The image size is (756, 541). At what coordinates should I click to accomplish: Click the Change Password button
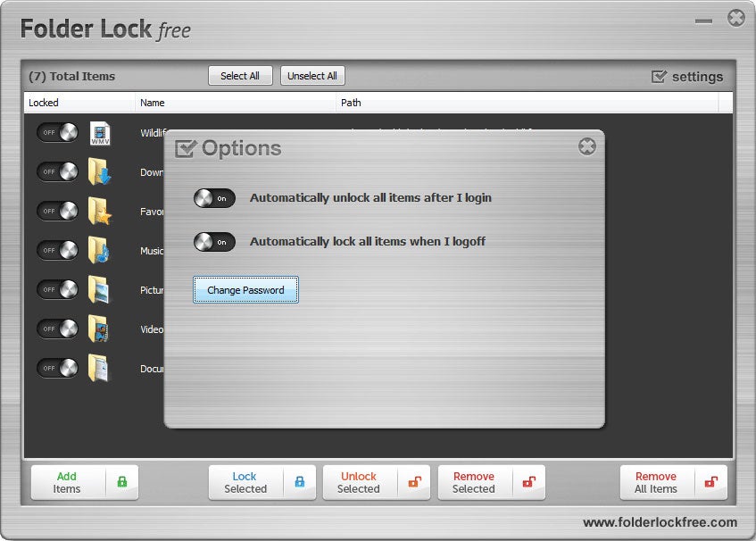click(x=245, y=290)
